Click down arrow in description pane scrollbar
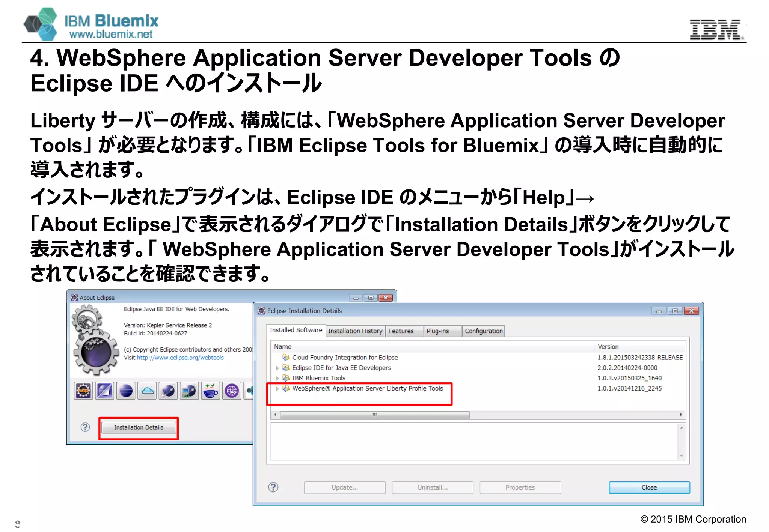Screen dimensions: 769x532 coord(681,456)
